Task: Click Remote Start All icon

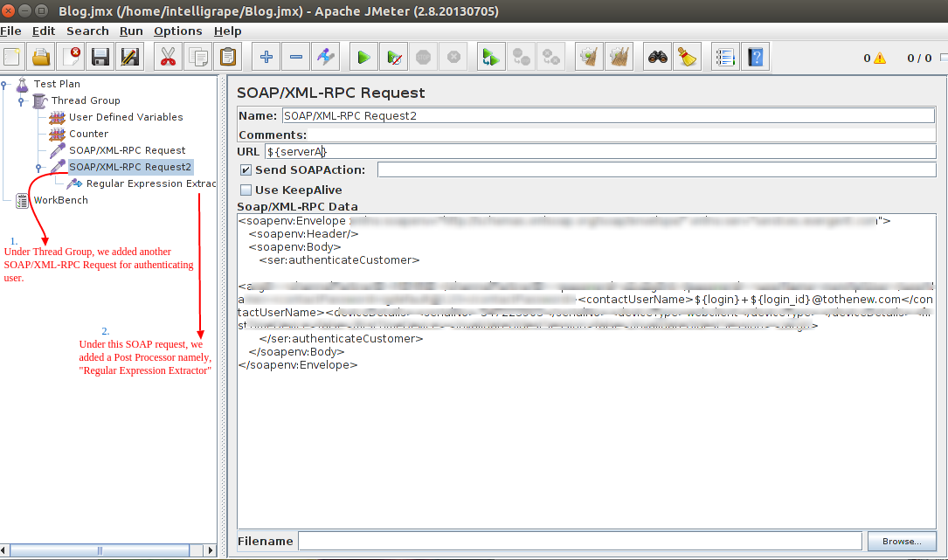Action: 491,58
